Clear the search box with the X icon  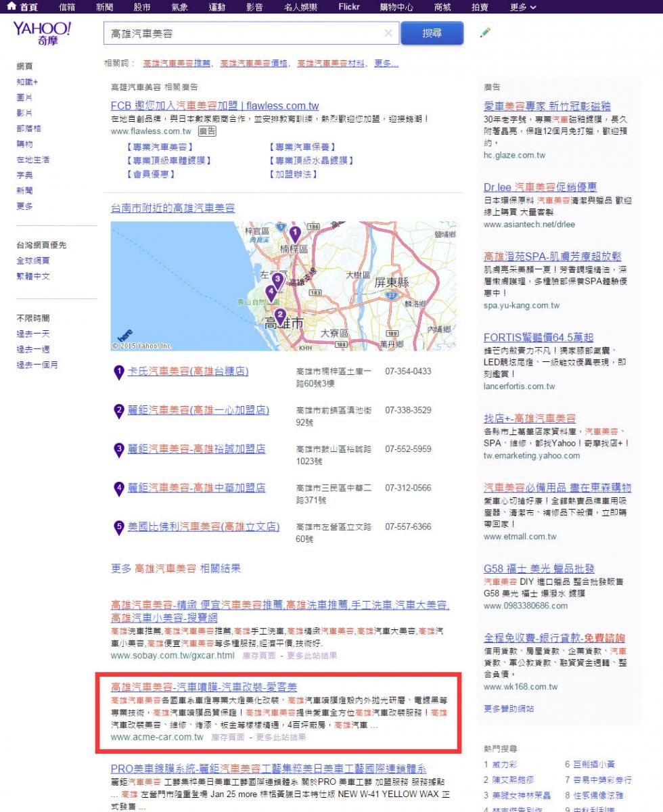tap(388, 32)
